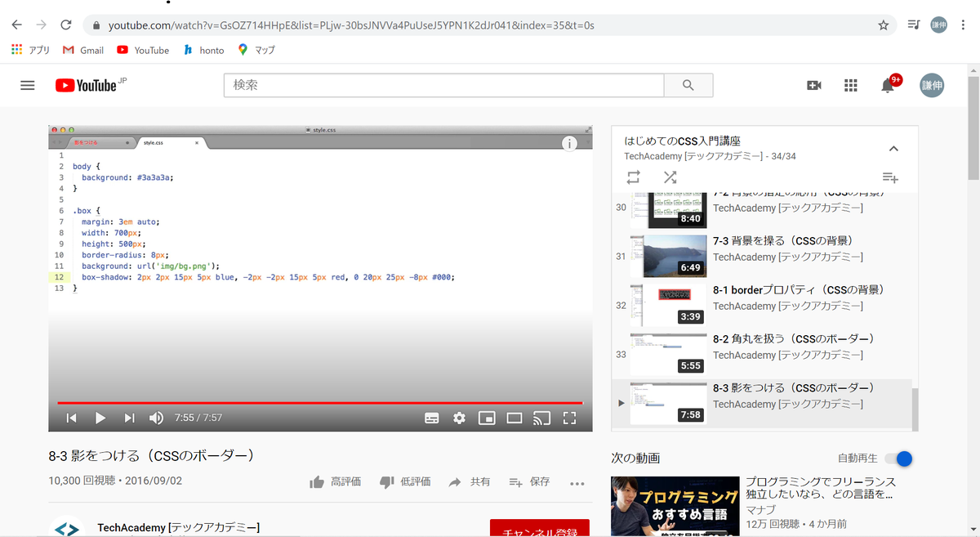Toggle full screen on the player

tap(570, 418)
